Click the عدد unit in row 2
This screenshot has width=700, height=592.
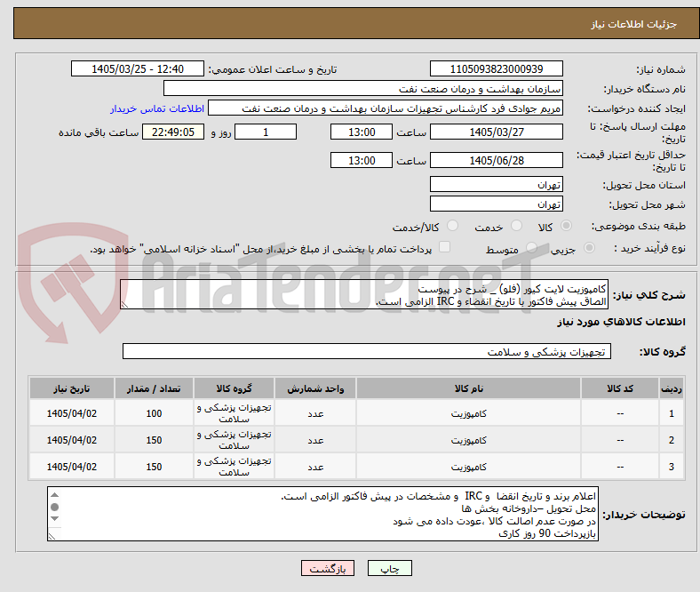(x=315, y=441)
